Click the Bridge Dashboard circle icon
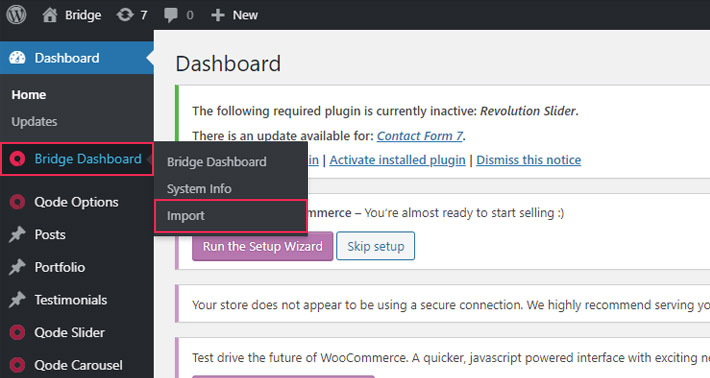This screenshot has width=710, height=378. tap(18, 159)
